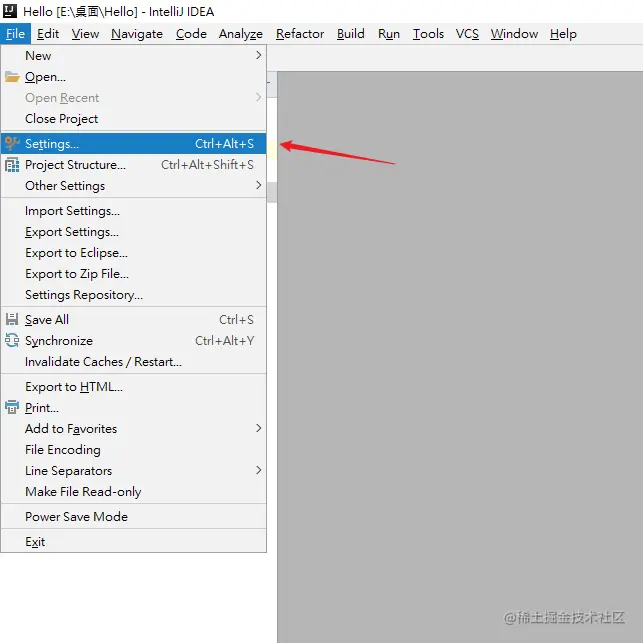Open the Run menu

389,34
